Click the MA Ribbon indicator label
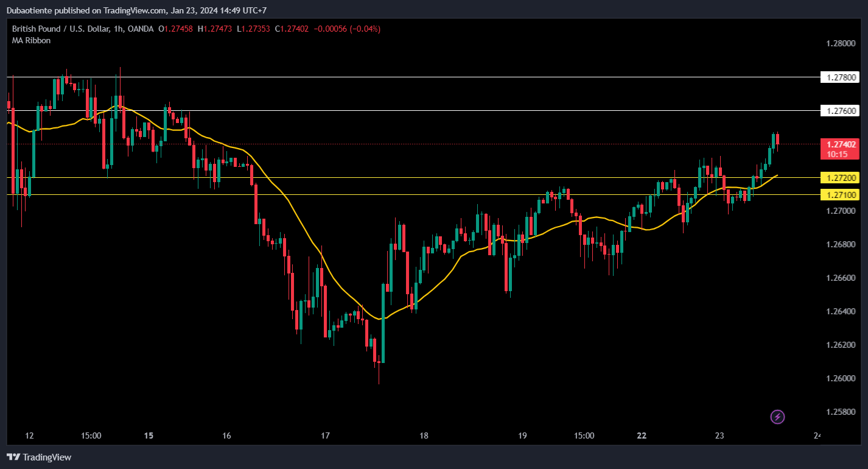This screenshot has height=469, width=868. tap(32, 40)
